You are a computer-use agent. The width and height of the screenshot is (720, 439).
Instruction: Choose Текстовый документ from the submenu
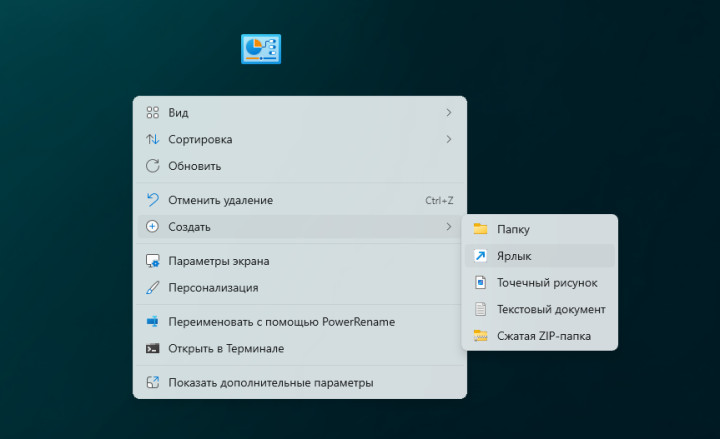coord(551,310)
